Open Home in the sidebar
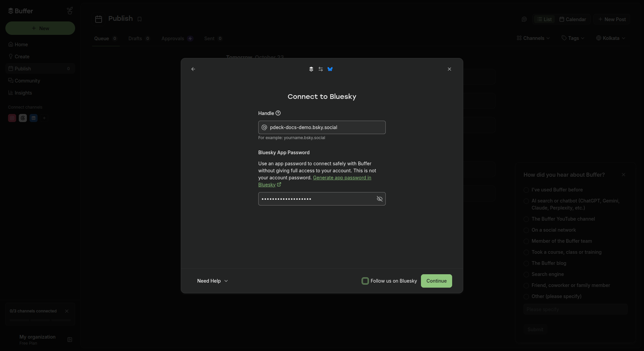Screen dimensions: 644x351 point(40,45)
